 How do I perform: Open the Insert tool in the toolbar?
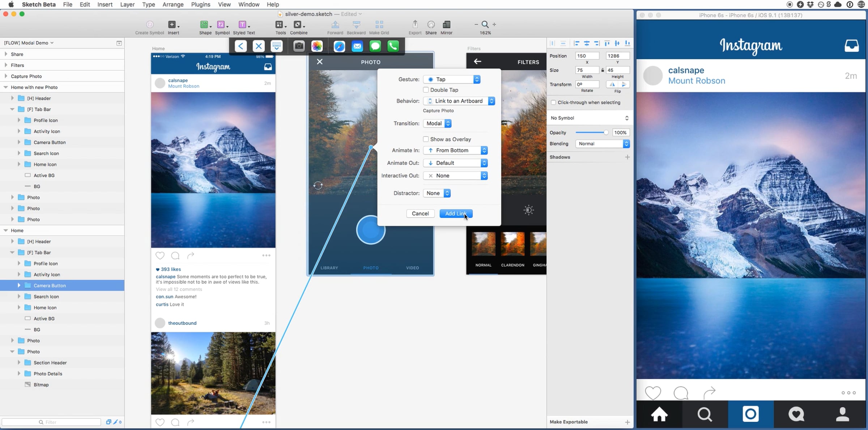[173, 25]
